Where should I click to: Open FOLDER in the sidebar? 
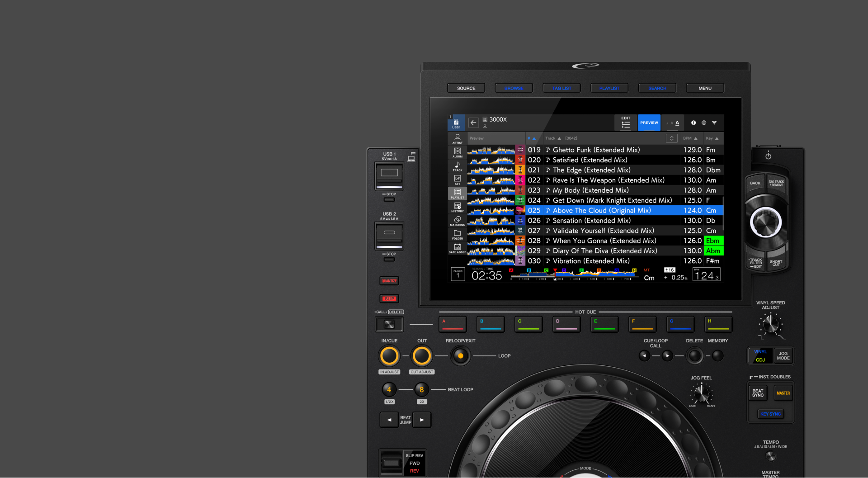point(458,234)
